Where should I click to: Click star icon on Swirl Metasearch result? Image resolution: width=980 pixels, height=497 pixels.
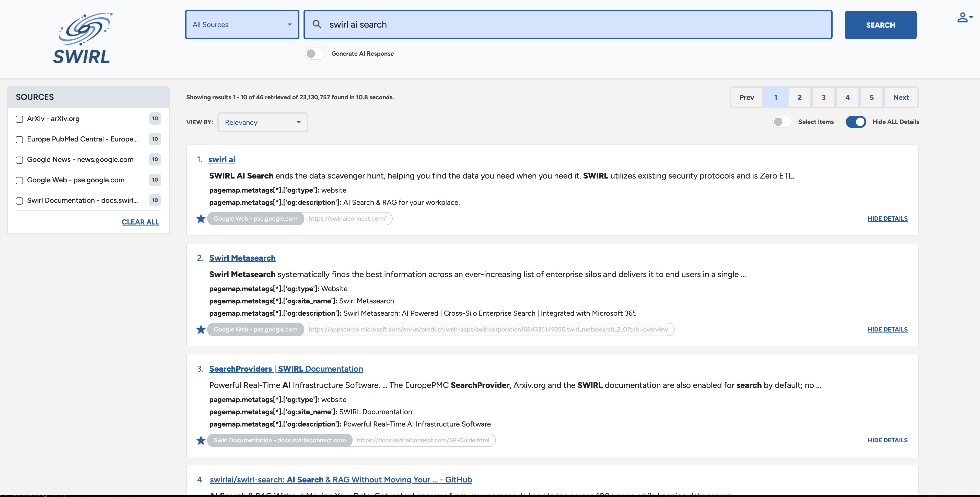[x=201, y=329]
